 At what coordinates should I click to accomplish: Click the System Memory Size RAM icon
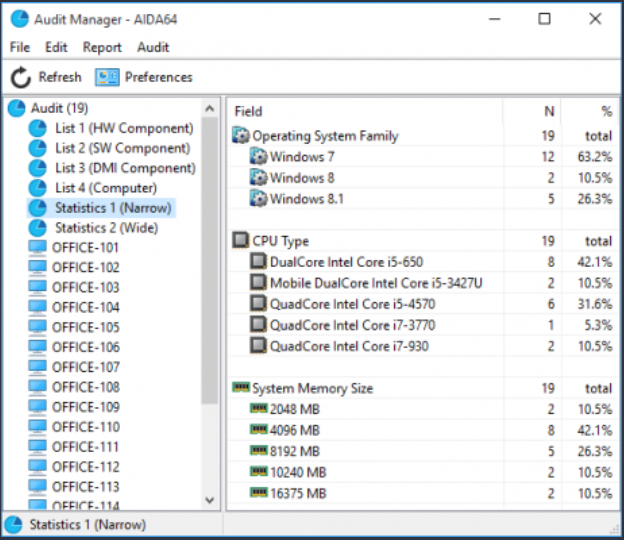coord(241,387)
